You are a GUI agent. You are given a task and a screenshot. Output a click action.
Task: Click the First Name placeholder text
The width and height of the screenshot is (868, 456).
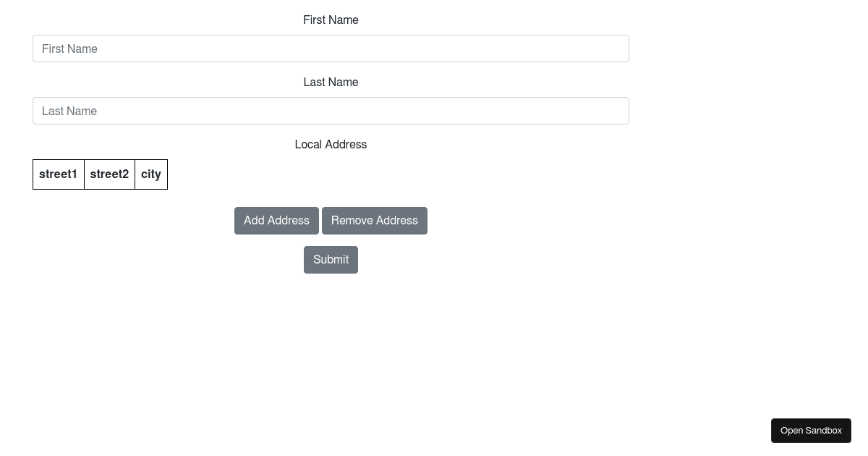(69, 48)
